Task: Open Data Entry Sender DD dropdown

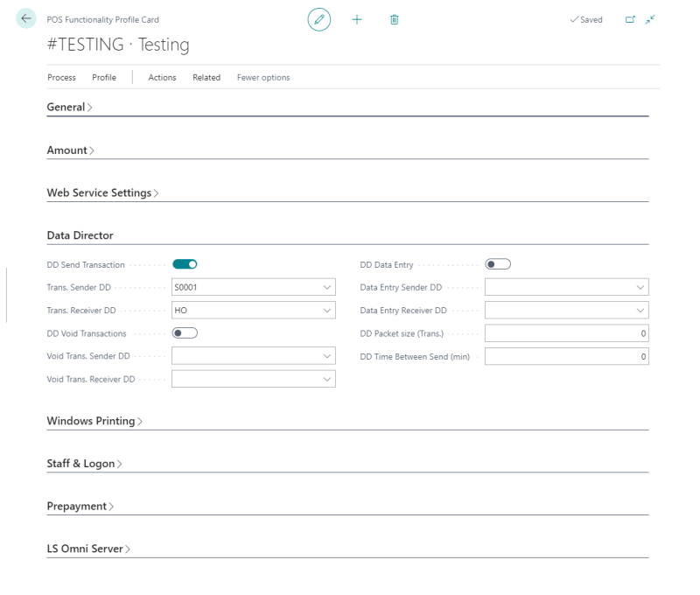Action: click(640, 287)
